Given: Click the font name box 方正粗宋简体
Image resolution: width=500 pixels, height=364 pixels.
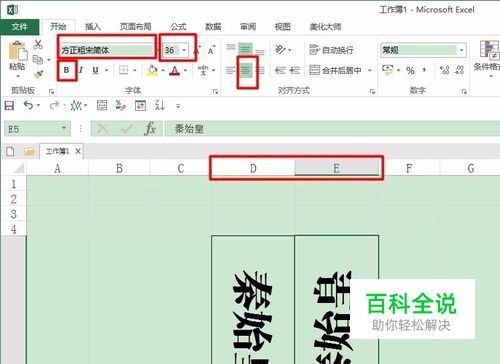Looking at the screenshot, I should 107,50.
